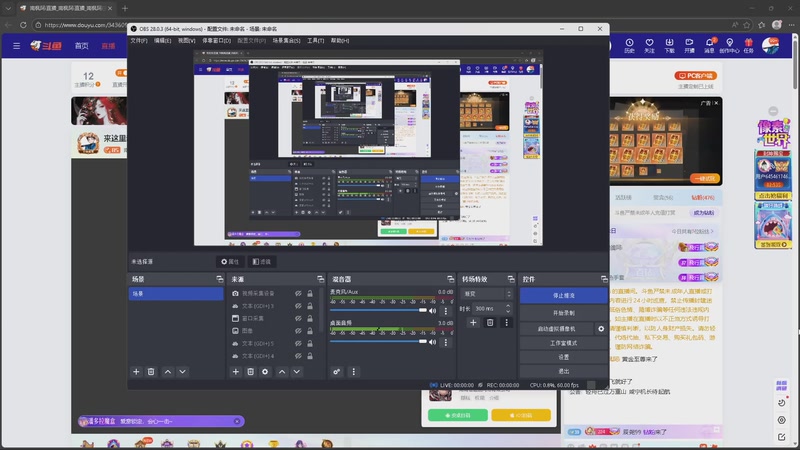This screenshot has height=450, width=800.
Task: Remove selected source with trash icon
Action: pos(251,371)
